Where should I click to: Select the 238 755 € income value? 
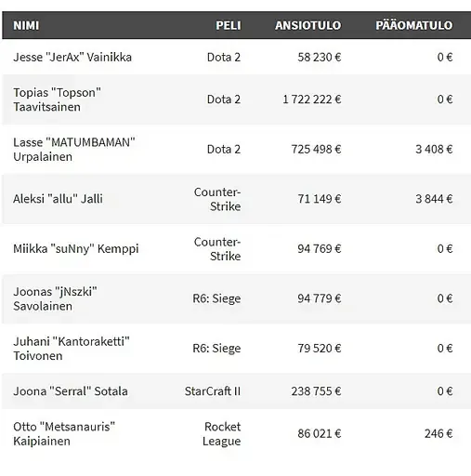click(x=316, y=391)
